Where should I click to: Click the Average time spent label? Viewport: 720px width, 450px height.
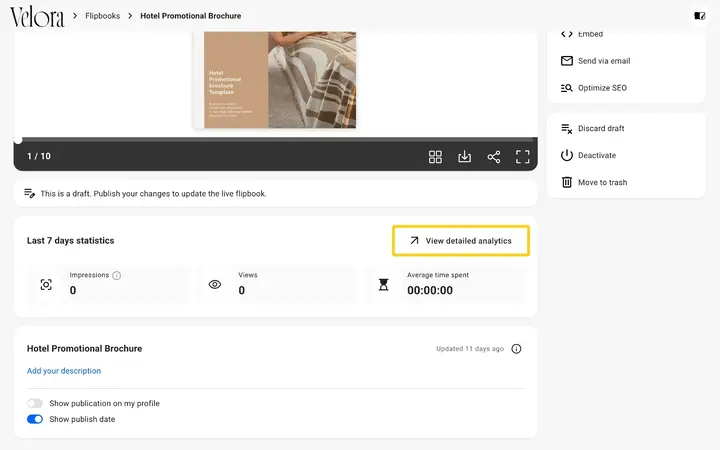[x=438, y=275]
